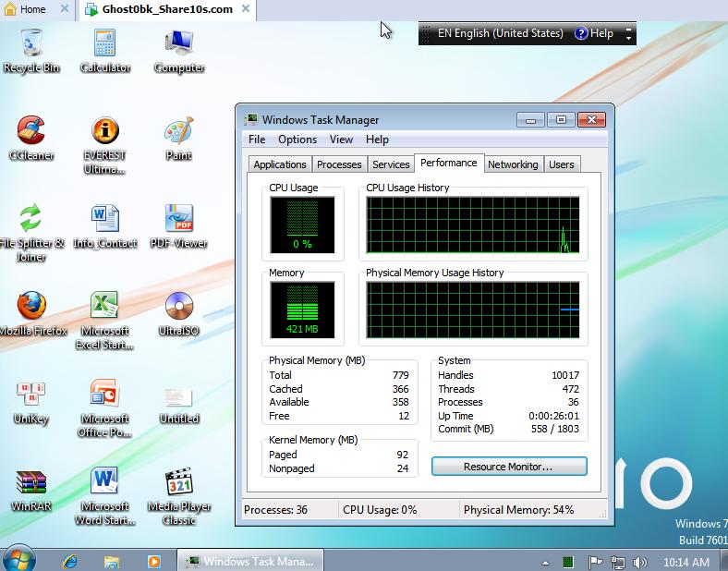This screenshot has height=571, width=728.
Task: Open the UltraISO desktop icon
Action: [179, 314]
